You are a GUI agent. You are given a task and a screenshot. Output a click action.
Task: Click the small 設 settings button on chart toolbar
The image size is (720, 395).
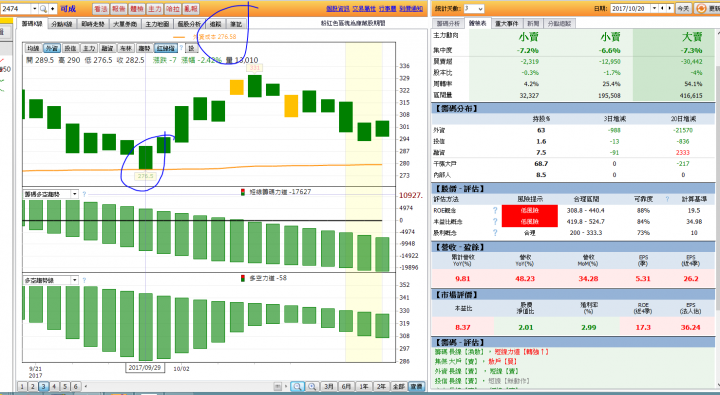(x=191, y=48)
